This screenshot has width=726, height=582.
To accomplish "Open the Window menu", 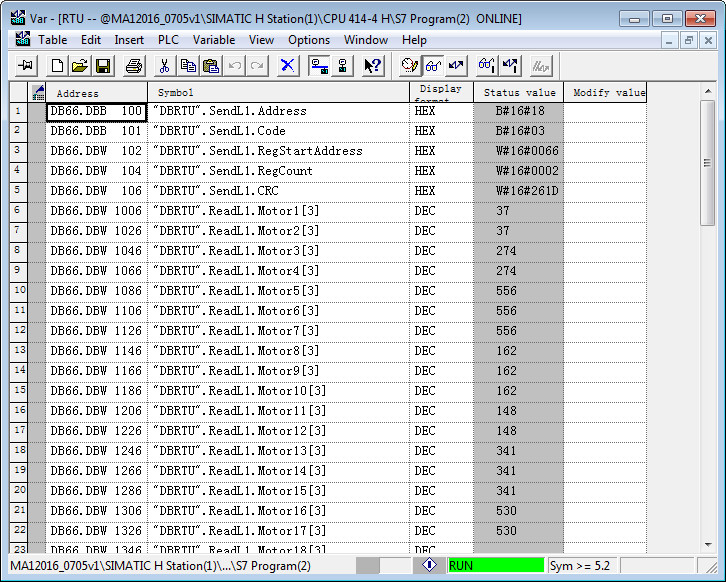I will point(366,40).
